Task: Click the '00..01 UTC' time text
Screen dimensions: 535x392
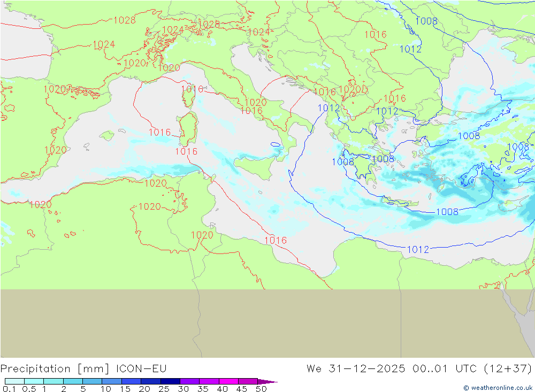Action: tap(445, 369)
